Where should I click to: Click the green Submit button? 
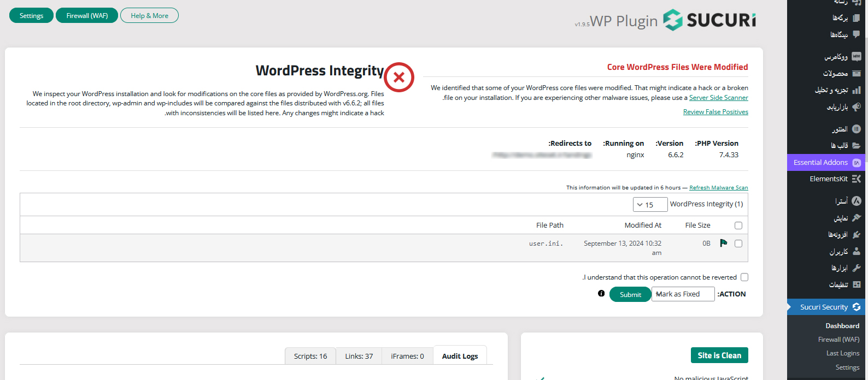pyautogui.click(x=630, y=294)
